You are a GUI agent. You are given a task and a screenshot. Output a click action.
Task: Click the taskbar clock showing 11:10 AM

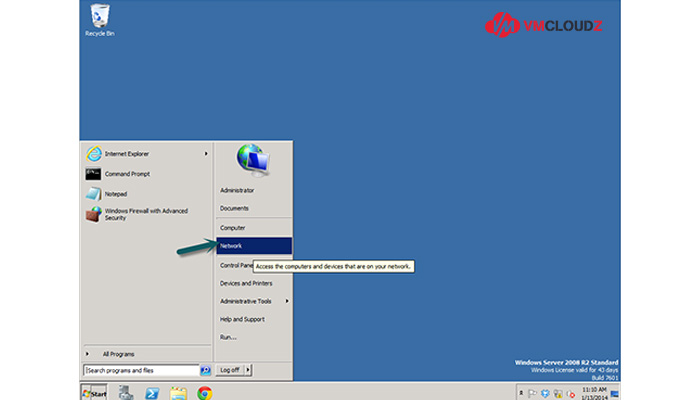594,393
